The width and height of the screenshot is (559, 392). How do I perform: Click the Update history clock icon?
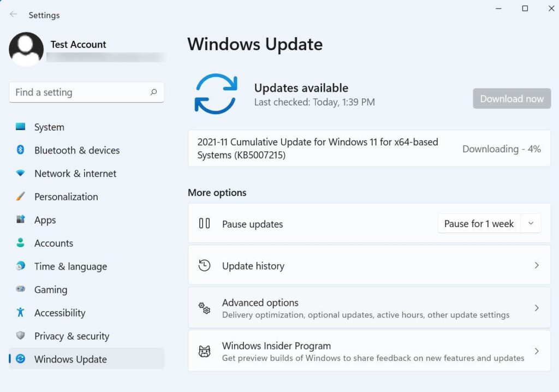[204, 265]
